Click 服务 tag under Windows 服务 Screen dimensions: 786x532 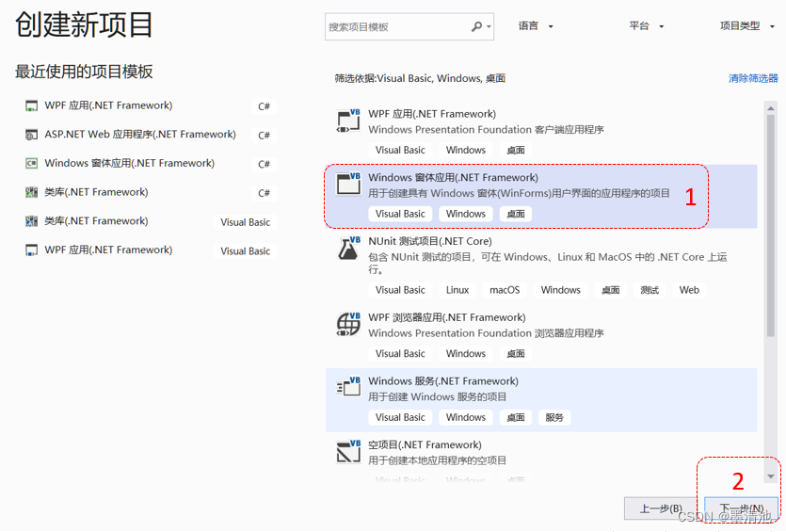tap(553, 417)
